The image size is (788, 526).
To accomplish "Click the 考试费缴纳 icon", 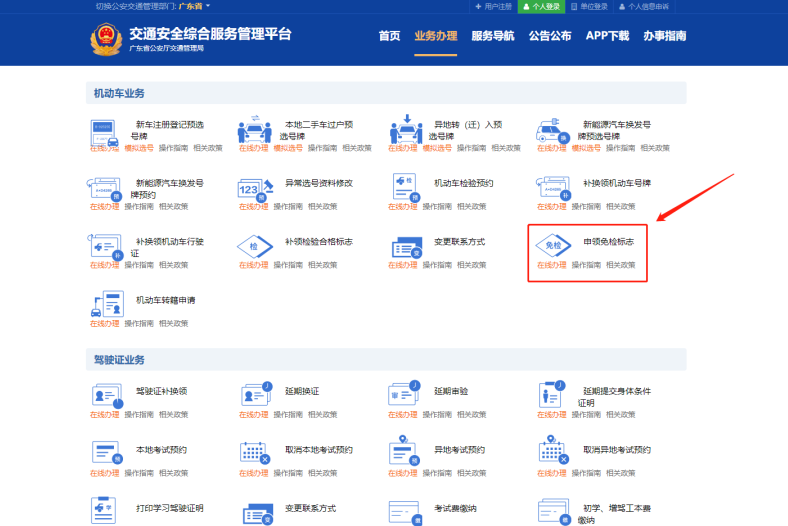I will (405, 512).
